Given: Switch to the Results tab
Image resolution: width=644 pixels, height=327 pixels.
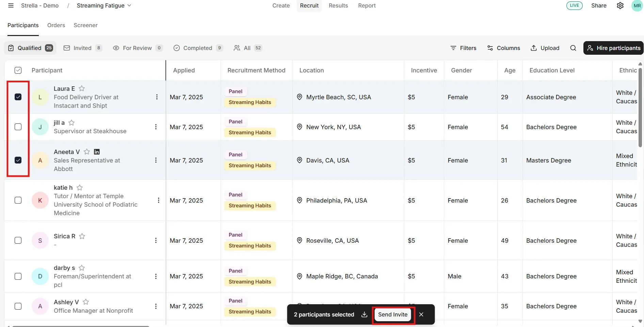Looking at the screenshot, I should pyautogui.click(x=338, y=5).
